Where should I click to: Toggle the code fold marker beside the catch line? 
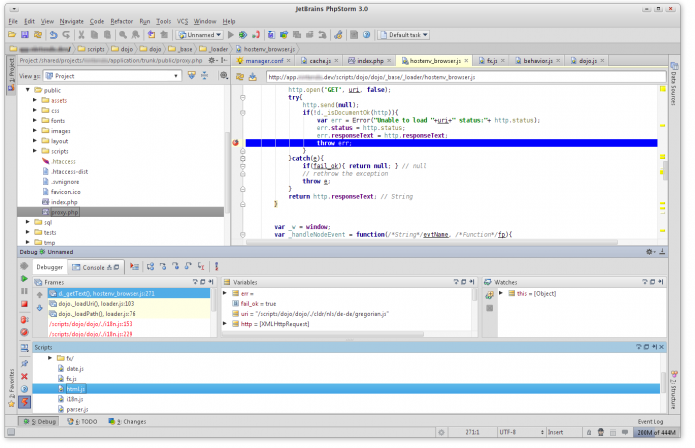242,158
